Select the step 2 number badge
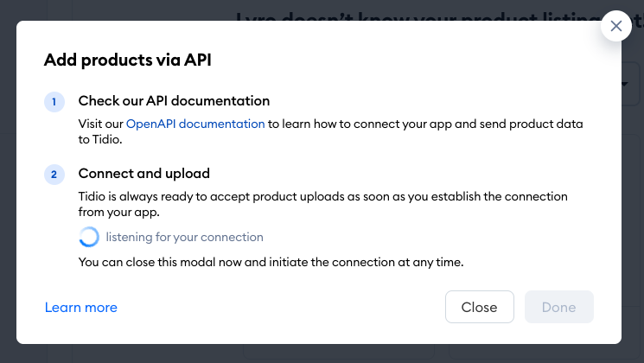This screenshot has width=644, height=363. 54,175
